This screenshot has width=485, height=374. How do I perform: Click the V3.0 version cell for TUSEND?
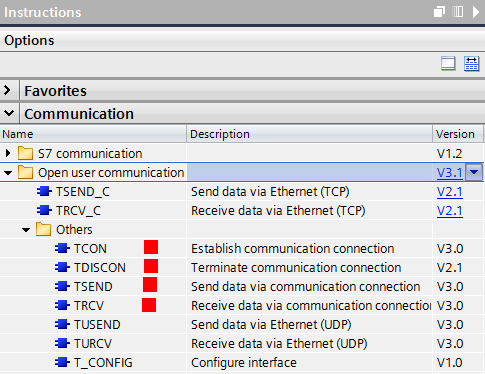point(450,325)
